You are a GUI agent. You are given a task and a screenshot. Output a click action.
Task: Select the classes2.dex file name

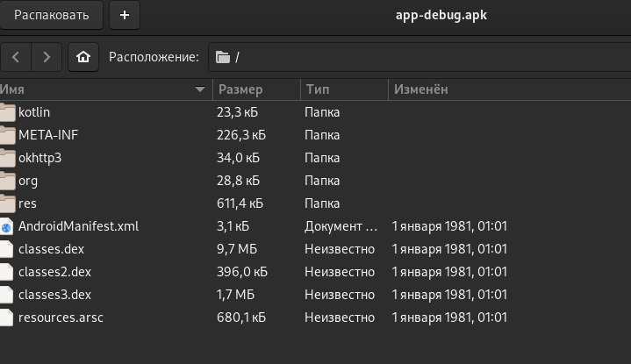[54, 272]
